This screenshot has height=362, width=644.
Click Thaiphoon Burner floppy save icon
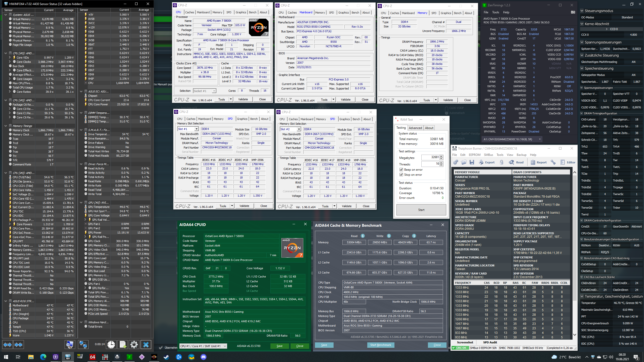472,162
